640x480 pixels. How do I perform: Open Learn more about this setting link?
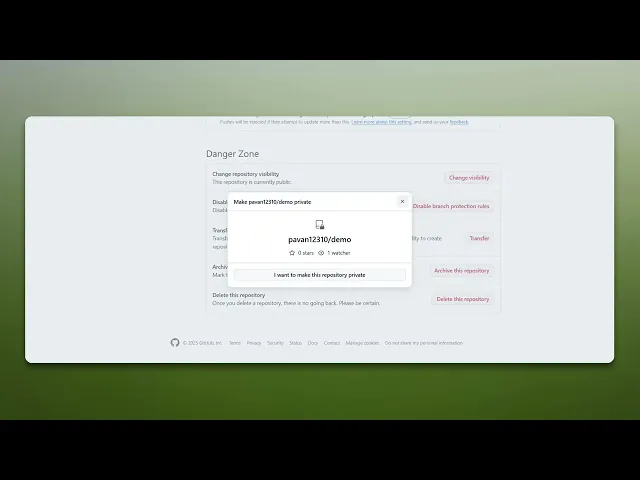click(381, 122)
